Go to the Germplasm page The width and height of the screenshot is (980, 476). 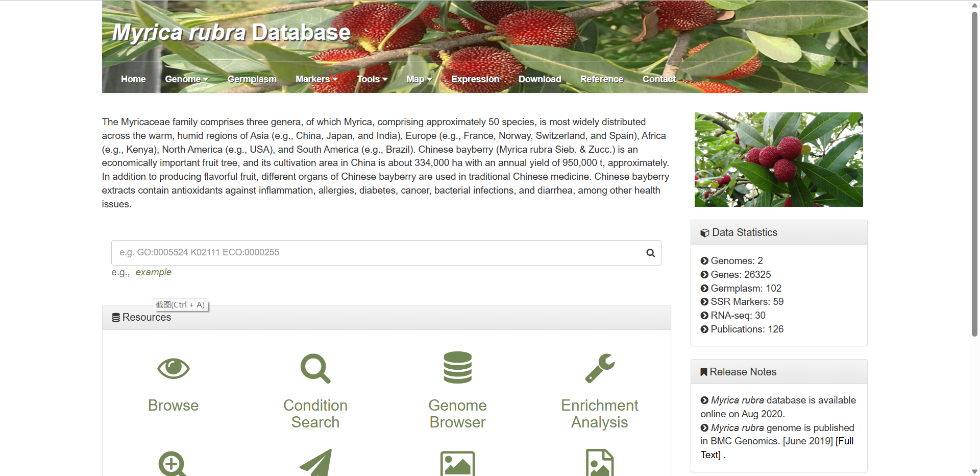252,79
